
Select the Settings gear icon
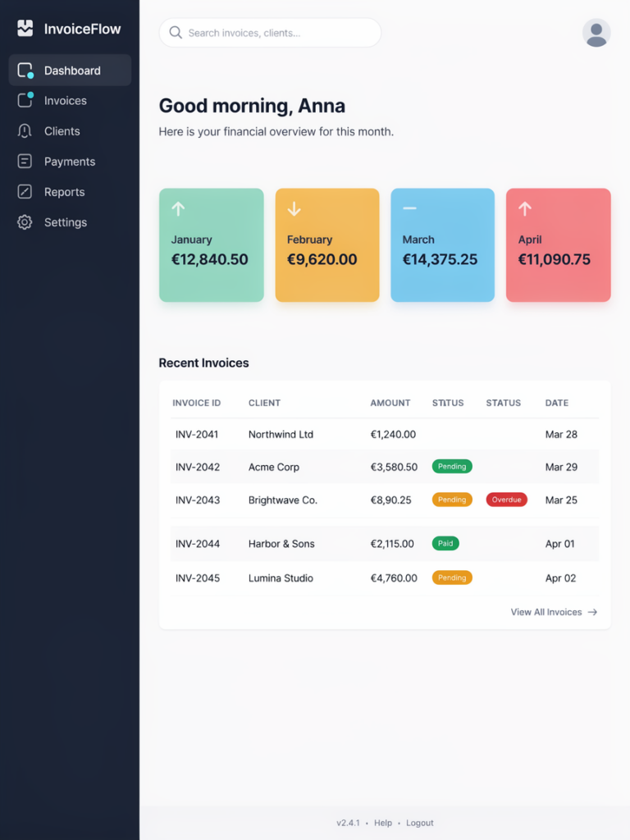click(25, 221)
